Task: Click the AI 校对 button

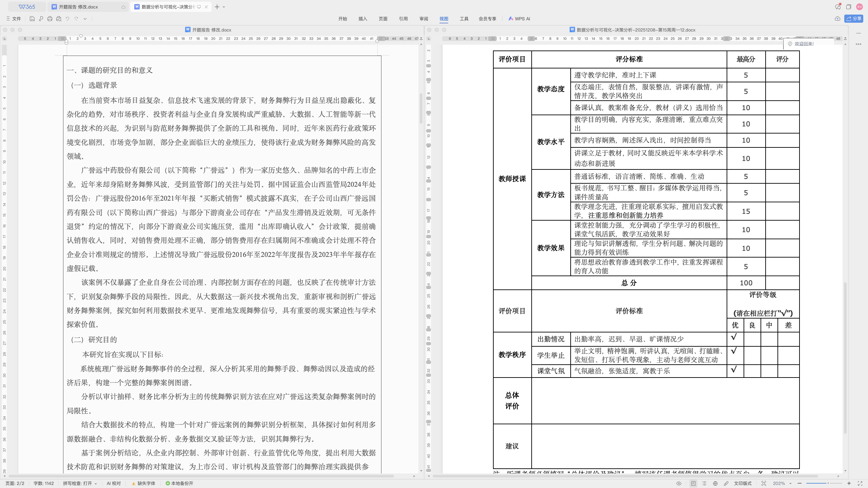Action: (114, 483)
